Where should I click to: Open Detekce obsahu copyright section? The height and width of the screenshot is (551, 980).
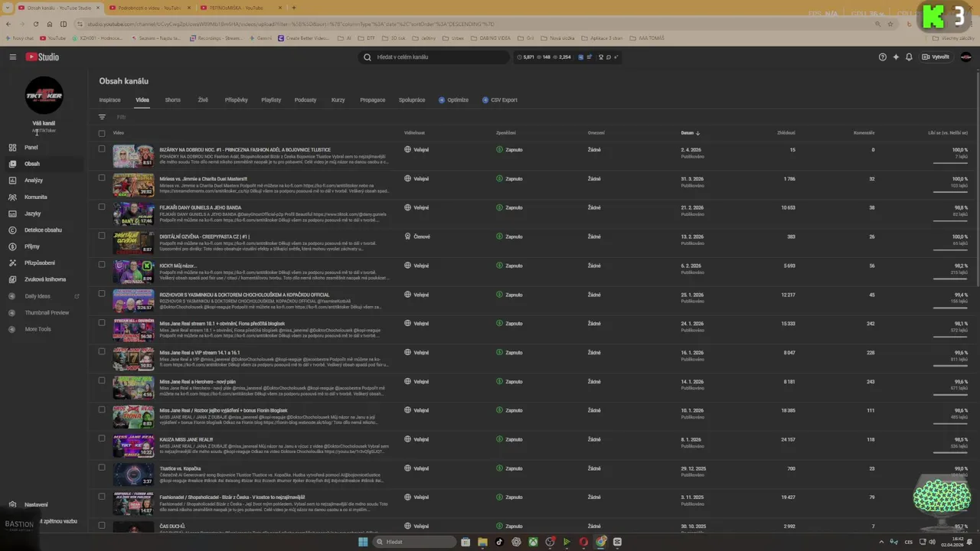[43, 230]
